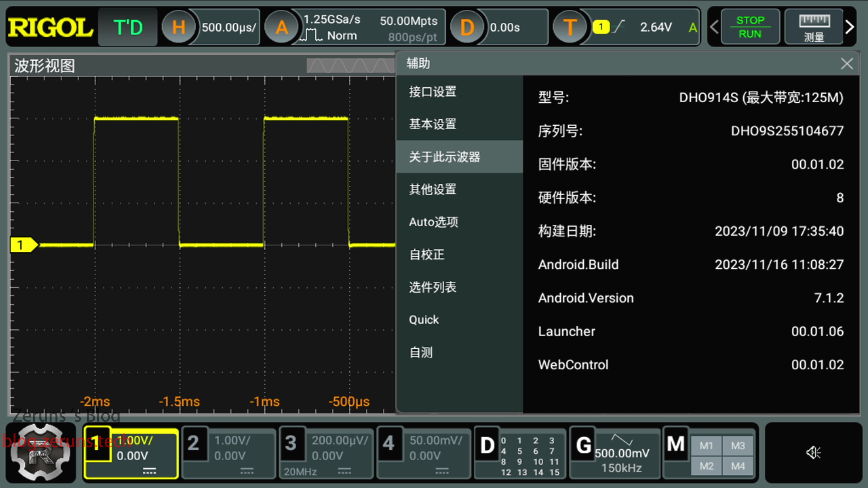
Task: Click the Rigol gear logo icon
Action: point(40,452)
